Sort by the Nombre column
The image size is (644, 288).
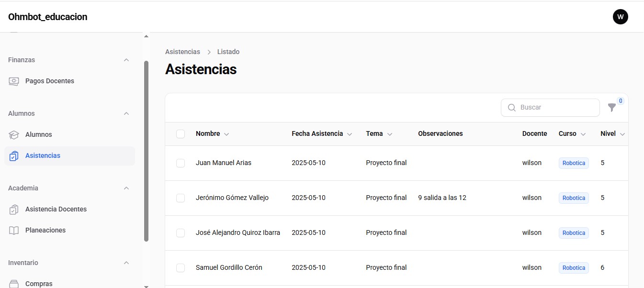pos(212,134)
